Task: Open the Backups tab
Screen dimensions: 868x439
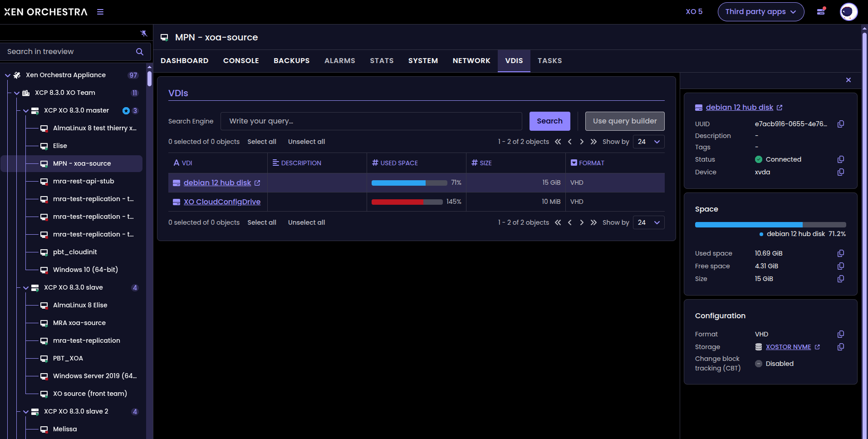Action: point(291,61)
